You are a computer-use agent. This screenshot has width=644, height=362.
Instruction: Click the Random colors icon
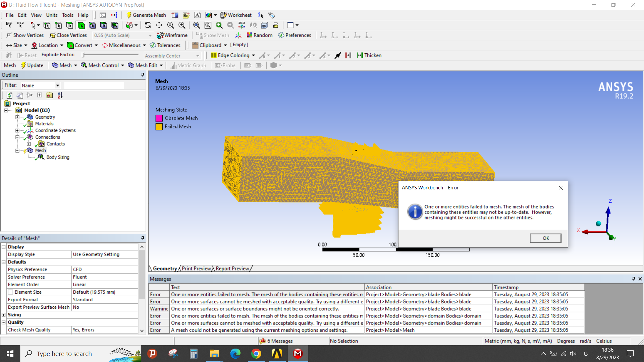[x=249, y=35]
